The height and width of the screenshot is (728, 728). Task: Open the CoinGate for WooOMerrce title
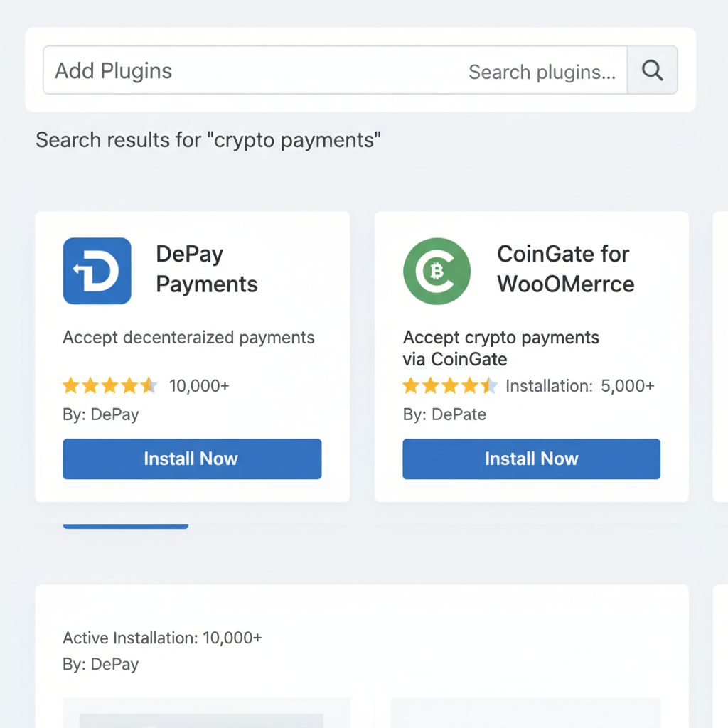[x=565, y=269]
